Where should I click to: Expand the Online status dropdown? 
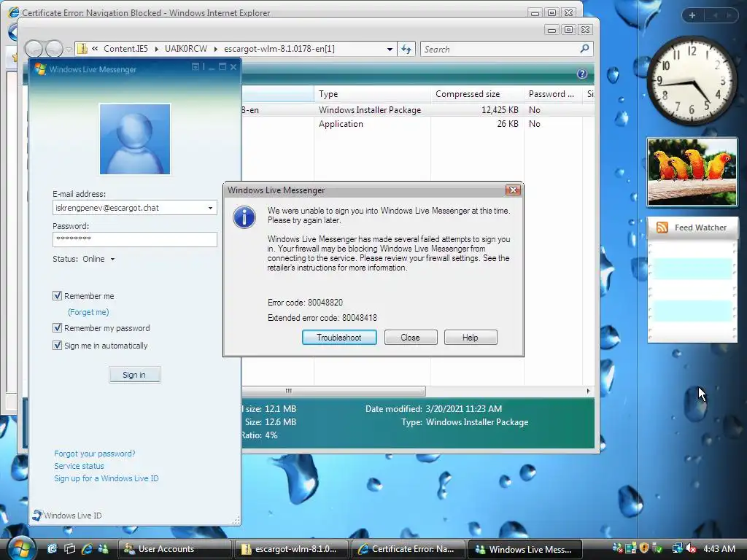coord(113,259)
